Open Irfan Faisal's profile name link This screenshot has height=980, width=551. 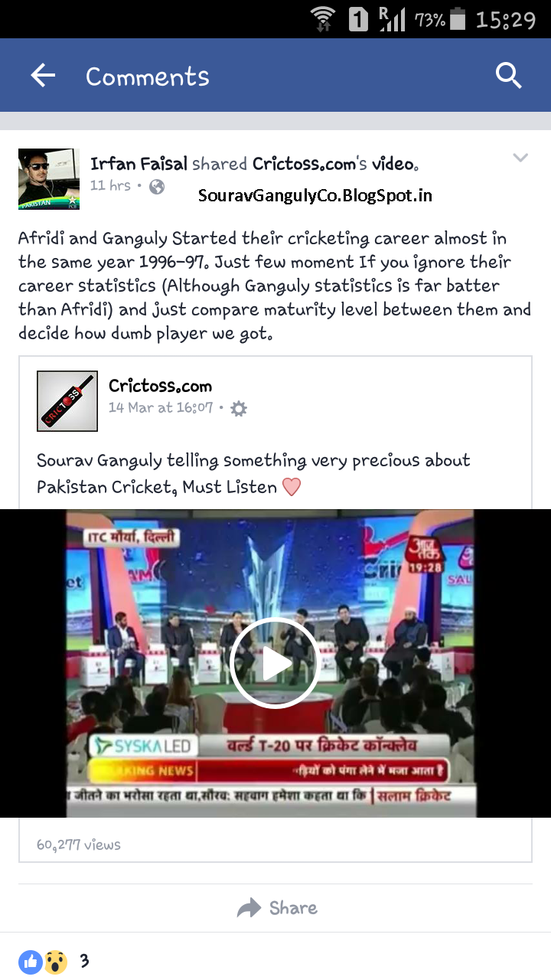click(139, 163)
